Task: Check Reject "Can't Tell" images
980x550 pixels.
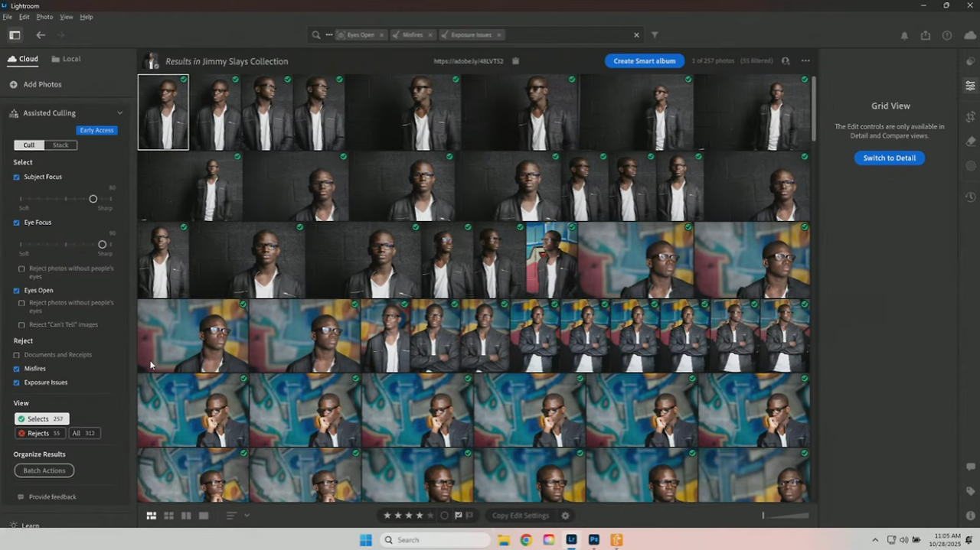Action: click(21, 325)
